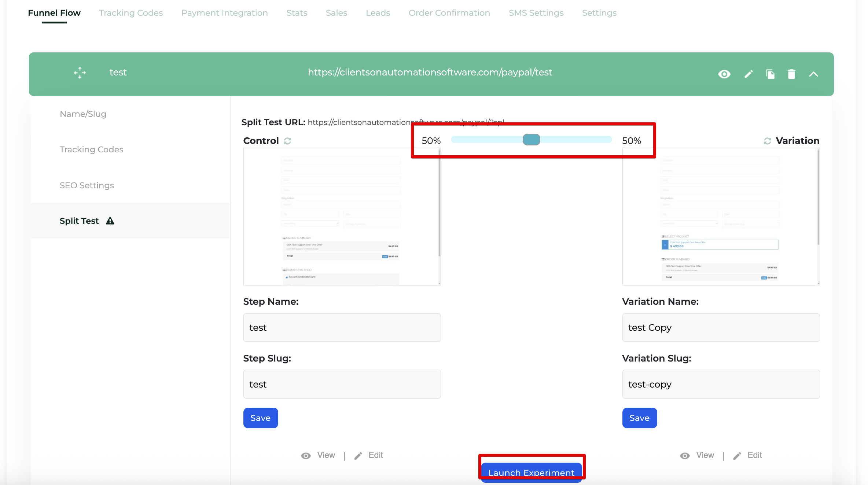This screenshot has width=868, height=485.
Task: Click the Pay with Credit/Debit Card radio option
Action: coord(287,277)
